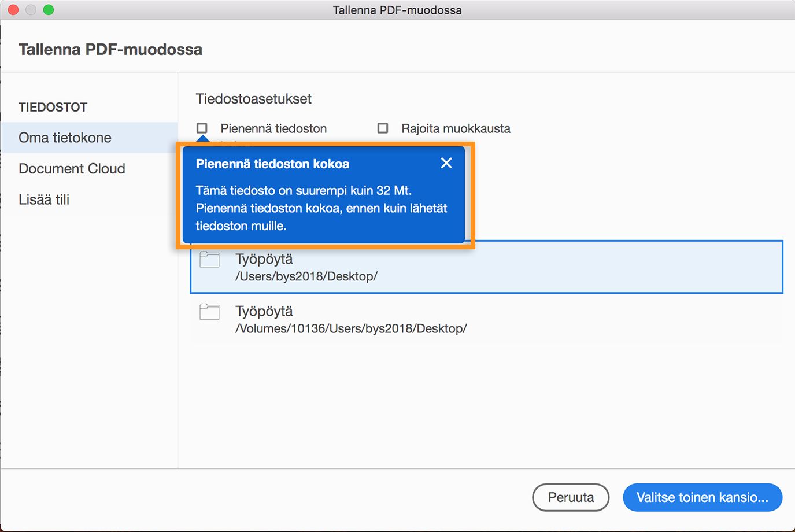The image size is (795, 532).
Task: Click the blue arrow pointing to the checkbox
Action: [x=203, y=139]
